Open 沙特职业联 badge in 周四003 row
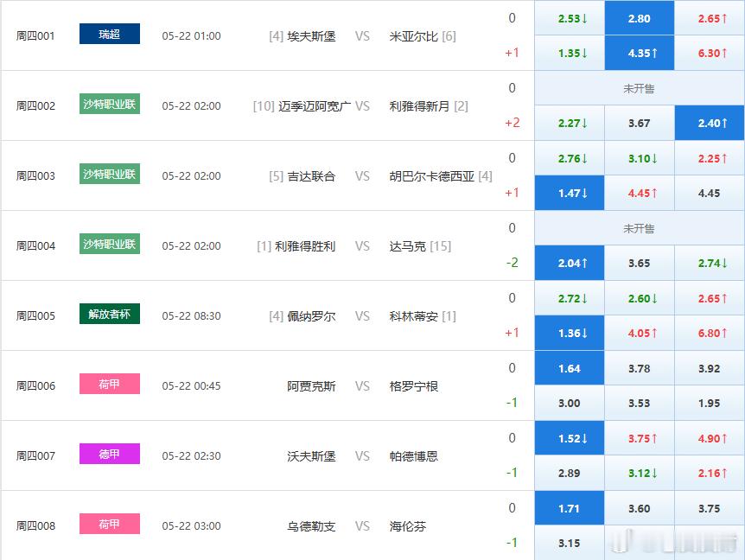 110,174
